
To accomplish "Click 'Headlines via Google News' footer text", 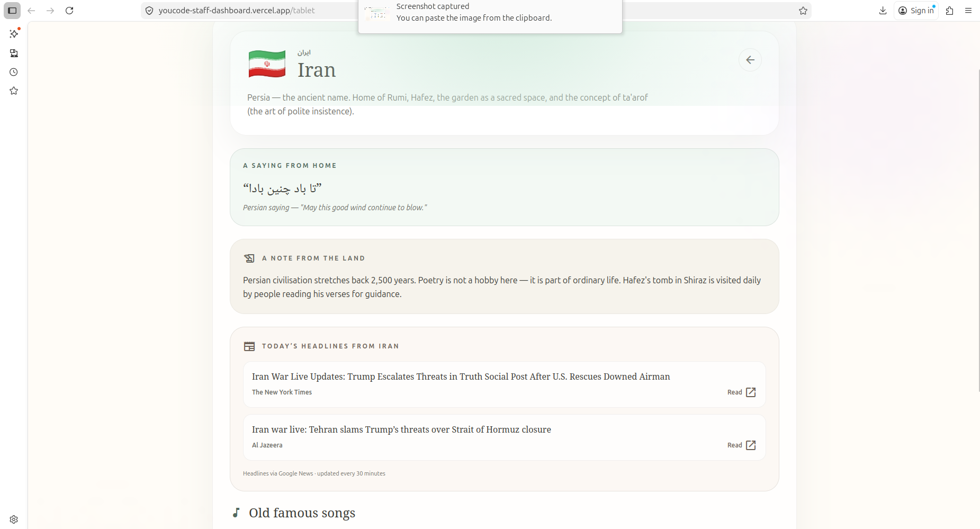I will 314,473.
